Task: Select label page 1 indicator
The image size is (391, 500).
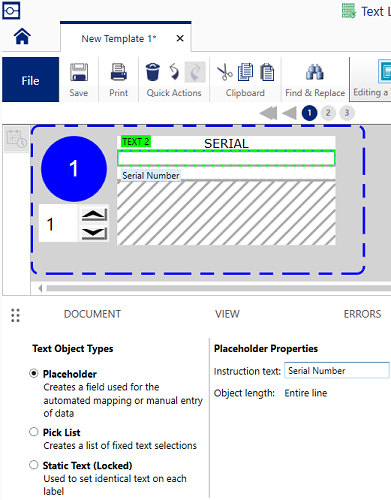Action: tap(309, 113)
